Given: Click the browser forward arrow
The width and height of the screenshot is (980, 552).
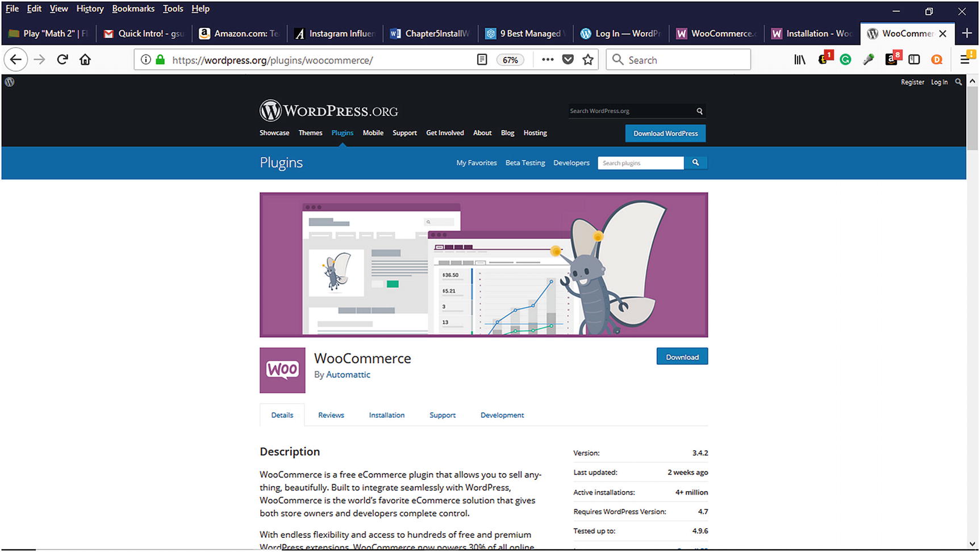Looking at the screenshot, I should coord(39,60).
